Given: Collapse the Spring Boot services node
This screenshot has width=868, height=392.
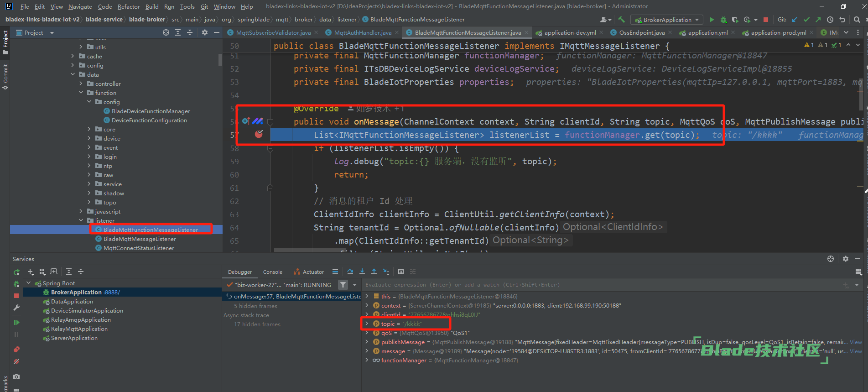Looking at the screenshot, I should (x=29, y=283).
